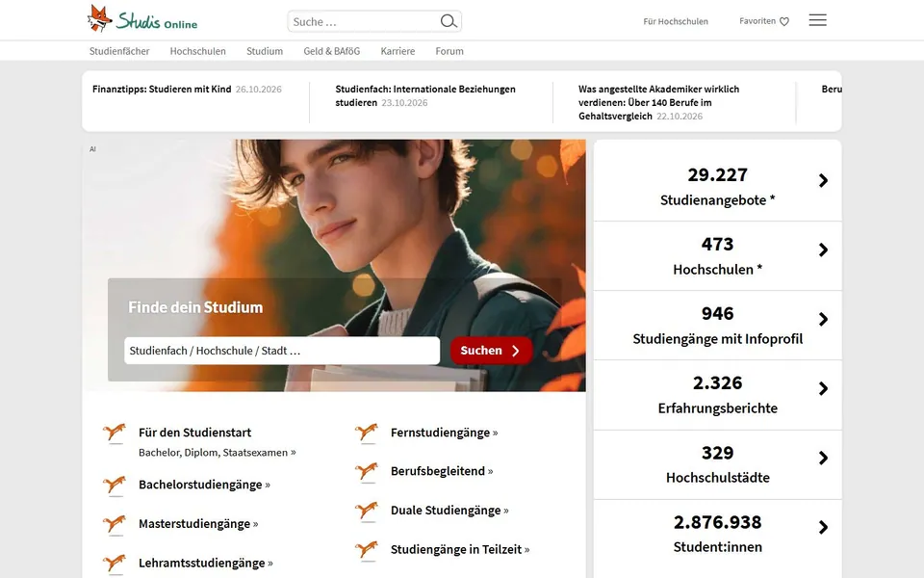The image size is (924, 578).
Task: Click chevron next to 2.876.938 Student:innen
Action: point(823,527)
